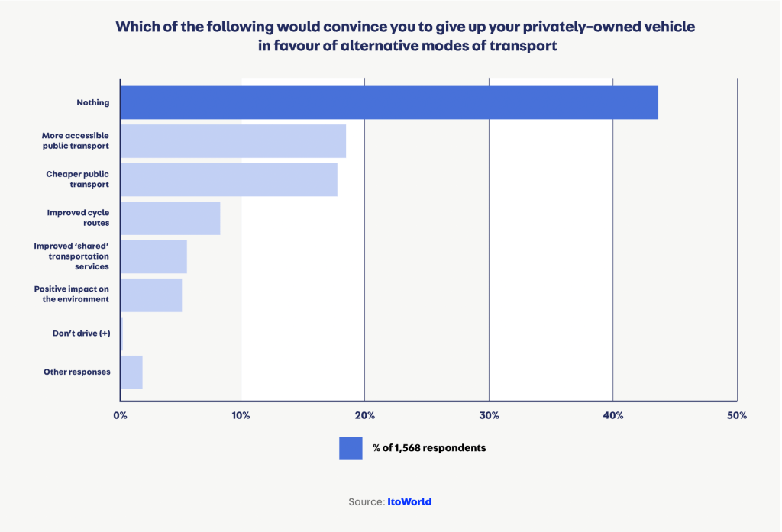
Task: Click the 30% axis tick label
Action: [x=489, y=415]
